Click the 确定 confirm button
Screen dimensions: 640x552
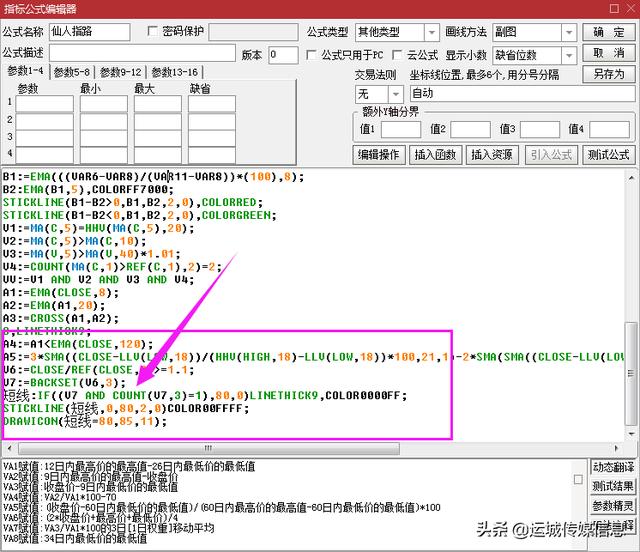point(608,32)
